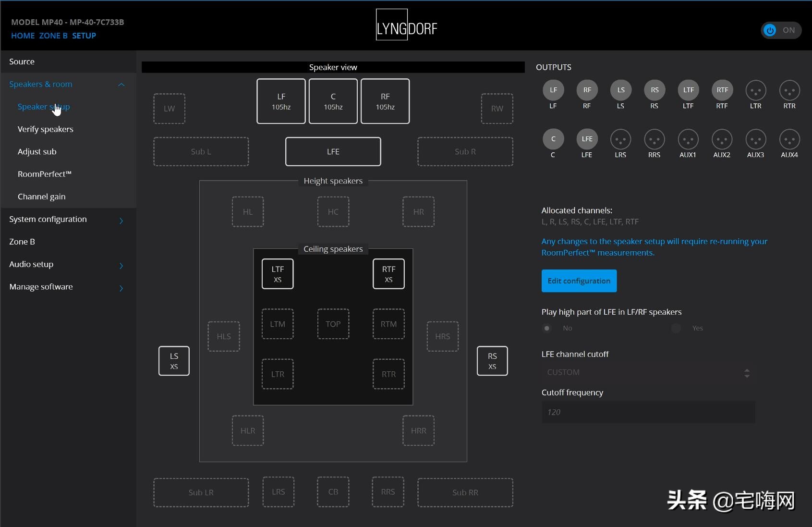
Task: Click the Edit configuration button
Action: pos(579,281)
